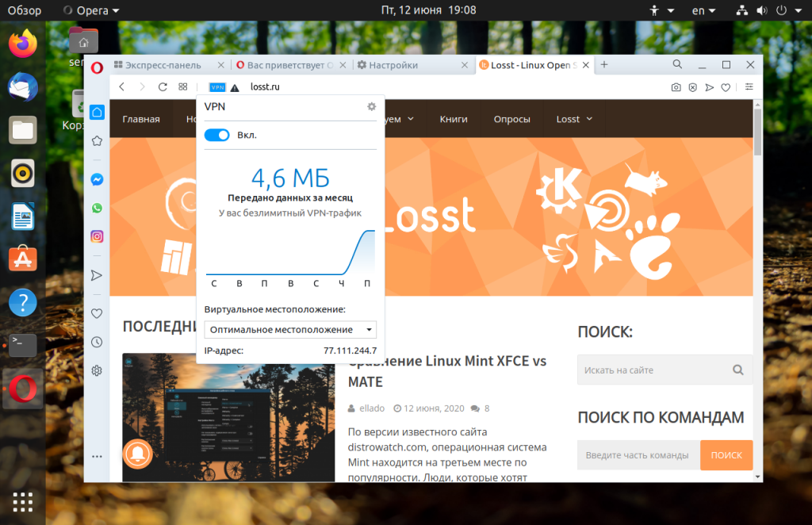Viewport: 812px width, 525px height.
Task: Turn off the VPN switch
Action: (217, 135)
